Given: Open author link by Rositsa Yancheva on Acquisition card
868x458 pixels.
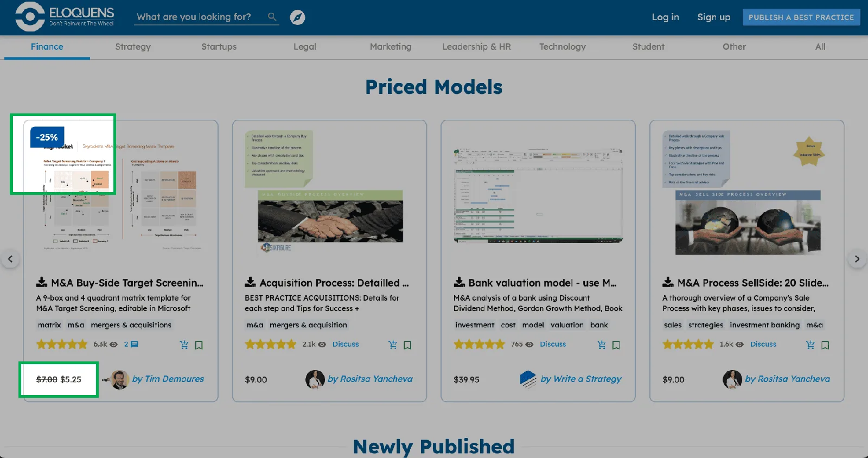Looking at the screenshot, I should pos(370,379).
